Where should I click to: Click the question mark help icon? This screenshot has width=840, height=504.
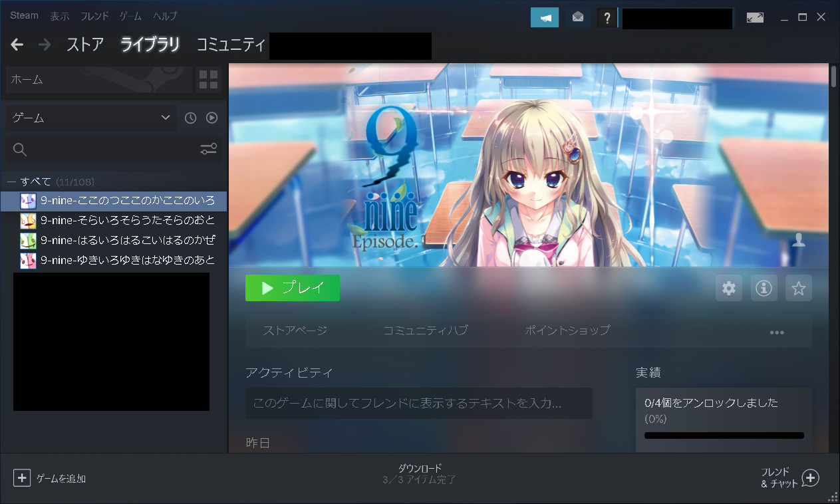tap(607, 18)
